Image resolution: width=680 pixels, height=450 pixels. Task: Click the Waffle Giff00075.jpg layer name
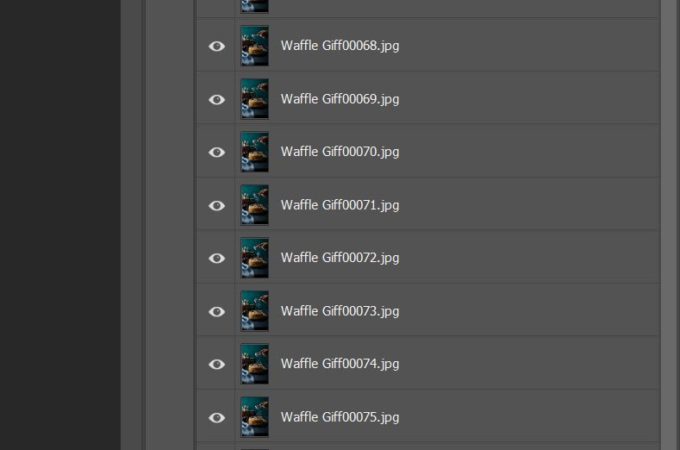coord(340,417)
